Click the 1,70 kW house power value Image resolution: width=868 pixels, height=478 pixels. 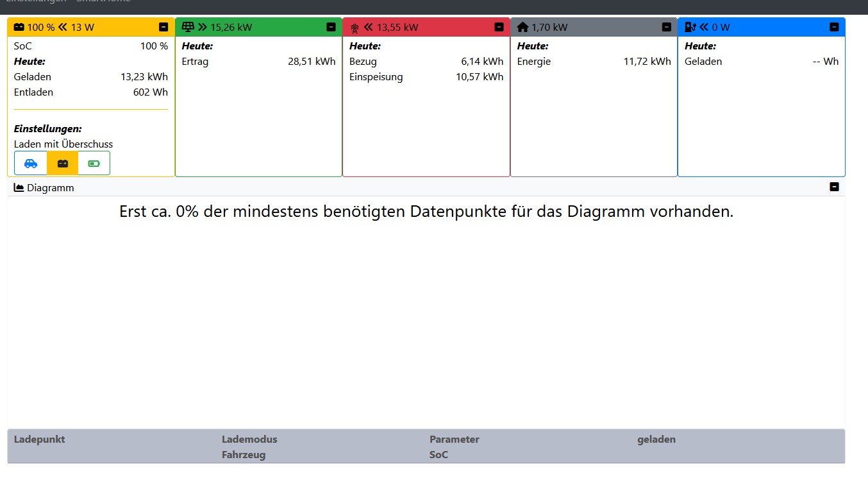point(549,27)
